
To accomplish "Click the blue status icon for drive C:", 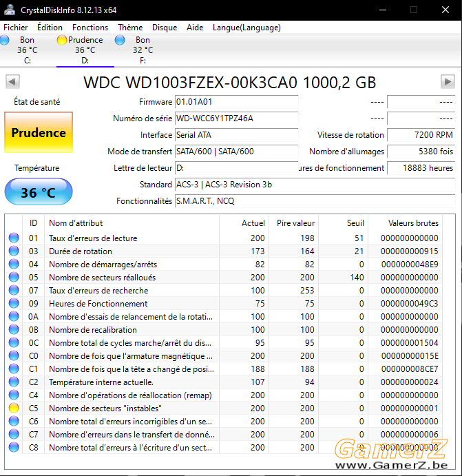I will [5, 40].
